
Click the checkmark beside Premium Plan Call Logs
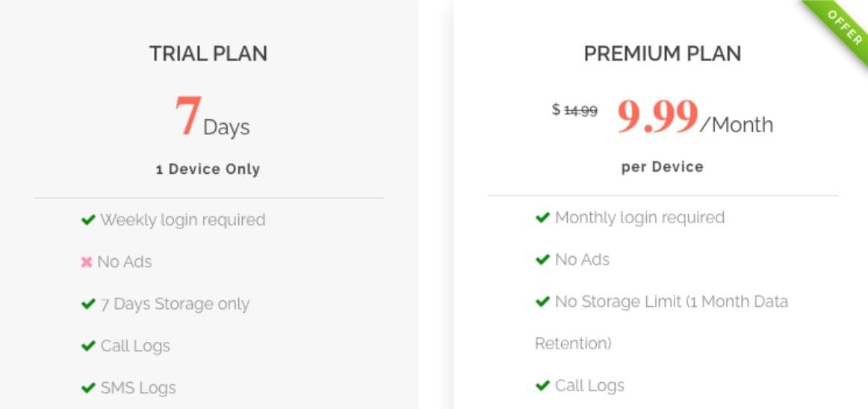(x=543, y=386)
